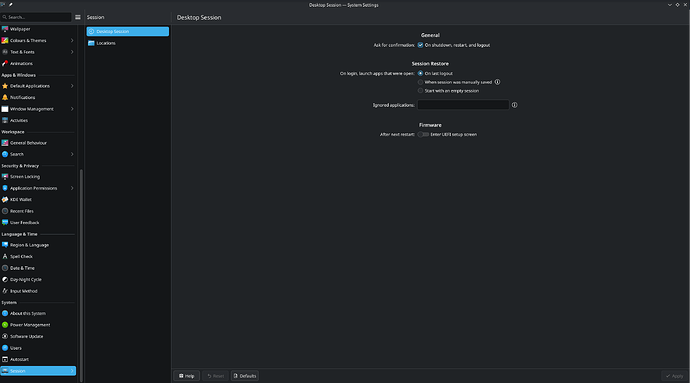Open the sidebar hamburger menu
Screen dimensions: 690x383
[78, 17]
